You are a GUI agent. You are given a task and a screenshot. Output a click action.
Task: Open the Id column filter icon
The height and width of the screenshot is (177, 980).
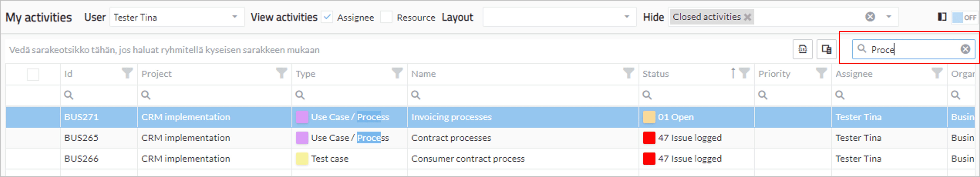coord(127,73)
